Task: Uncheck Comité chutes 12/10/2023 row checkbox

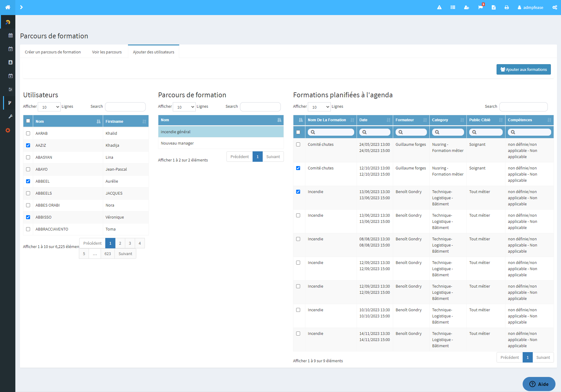Action: (298, 168)
